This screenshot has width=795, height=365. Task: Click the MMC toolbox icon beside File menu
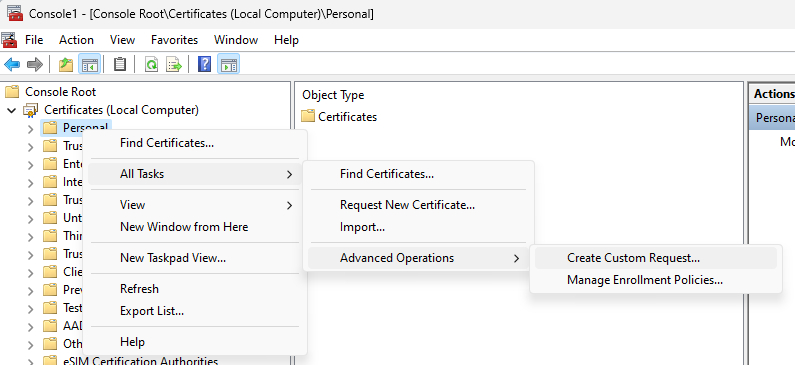pos(9,40)
